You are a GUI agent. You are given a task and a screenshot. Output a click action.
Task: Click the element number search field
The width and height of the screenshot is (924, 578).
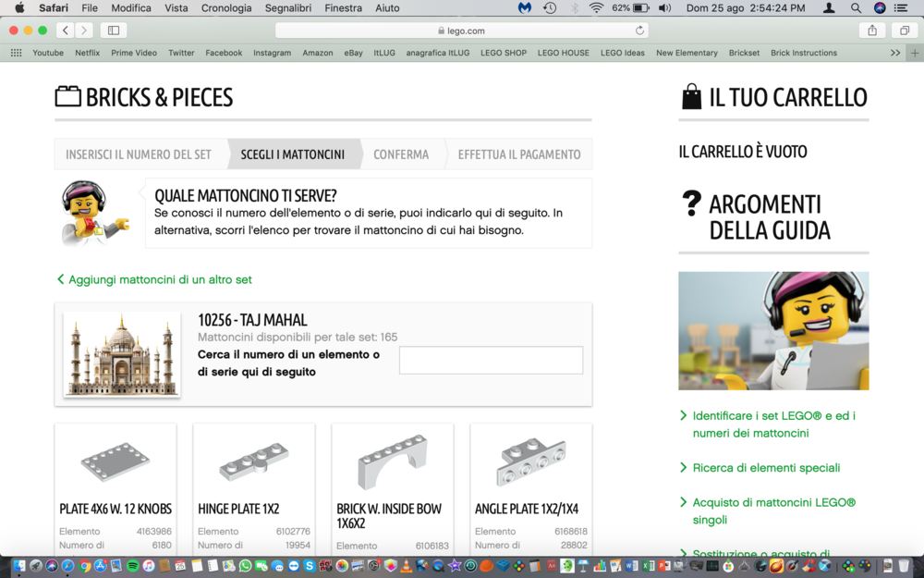coord(491,360)
